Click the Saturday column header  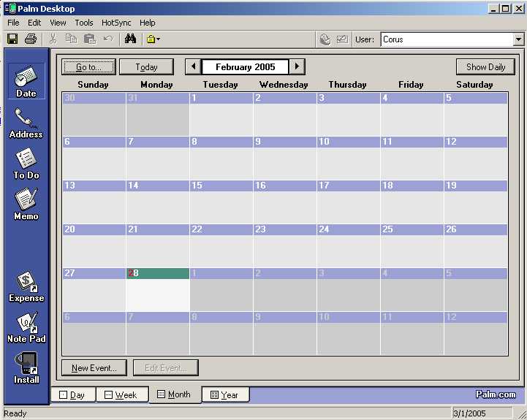click(474, 85)
